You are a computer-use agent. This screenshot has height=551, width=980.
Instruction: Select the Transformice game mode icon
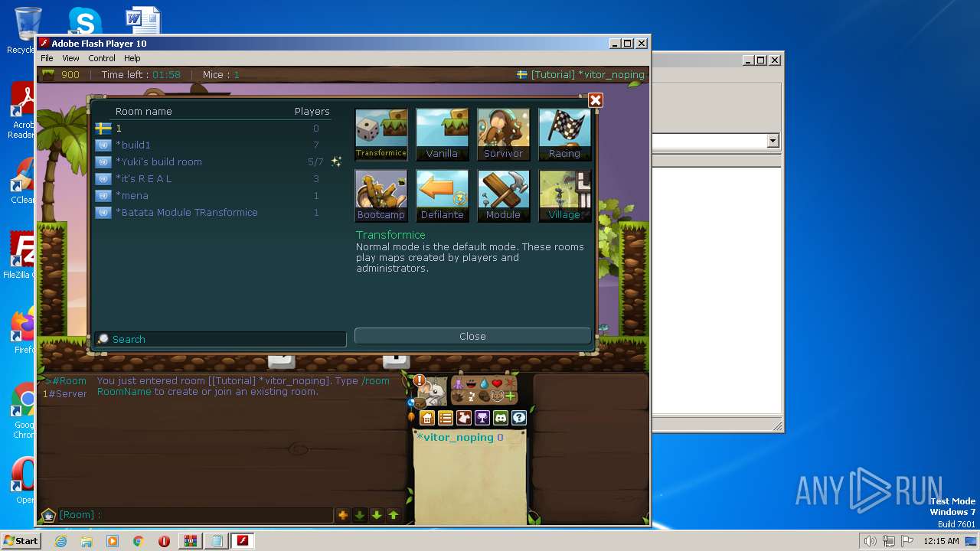click(381, 134)
